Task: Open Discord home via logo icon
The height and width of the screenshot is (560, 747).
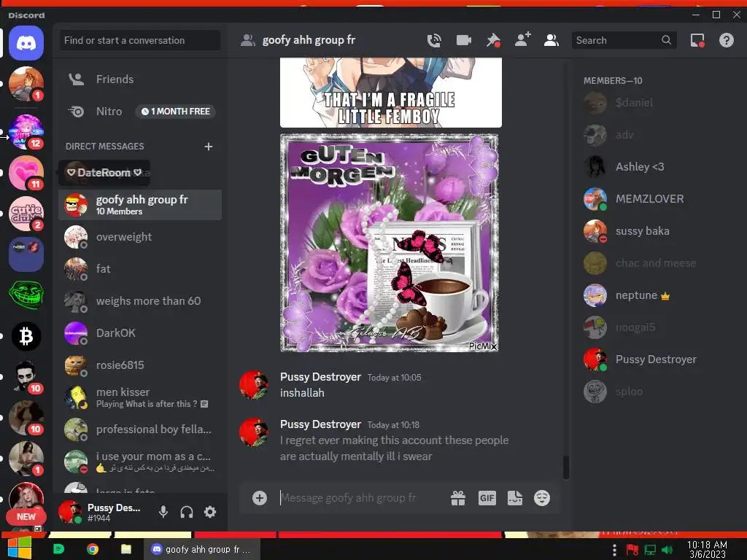Action: [26, 43]
